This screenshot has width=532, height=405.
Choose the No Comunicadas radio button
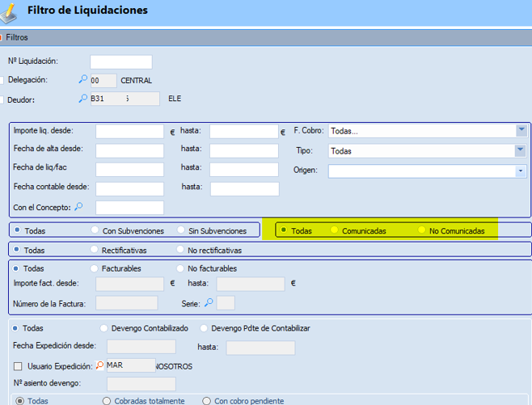coord(421,230)
